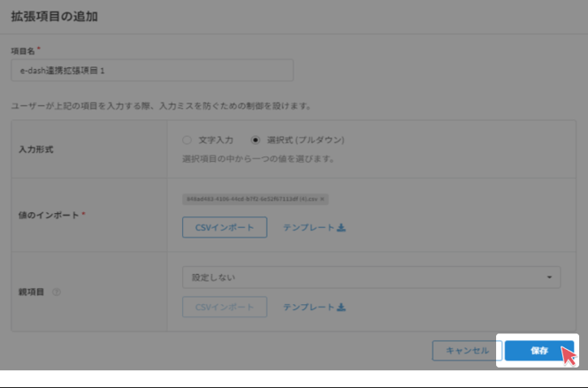The width and height of the screenshot is (588, 388).
Task: Expand the 親項目 dropdown arrow
Action: pyautogui.click(x=551, y=278)
